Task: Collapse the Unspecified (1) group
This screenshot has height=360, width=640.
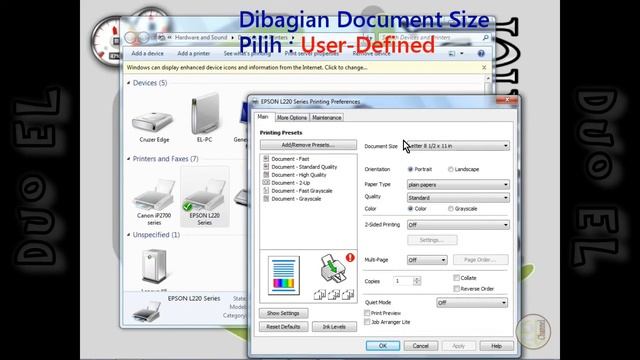Action: click(x=129, y=235)
